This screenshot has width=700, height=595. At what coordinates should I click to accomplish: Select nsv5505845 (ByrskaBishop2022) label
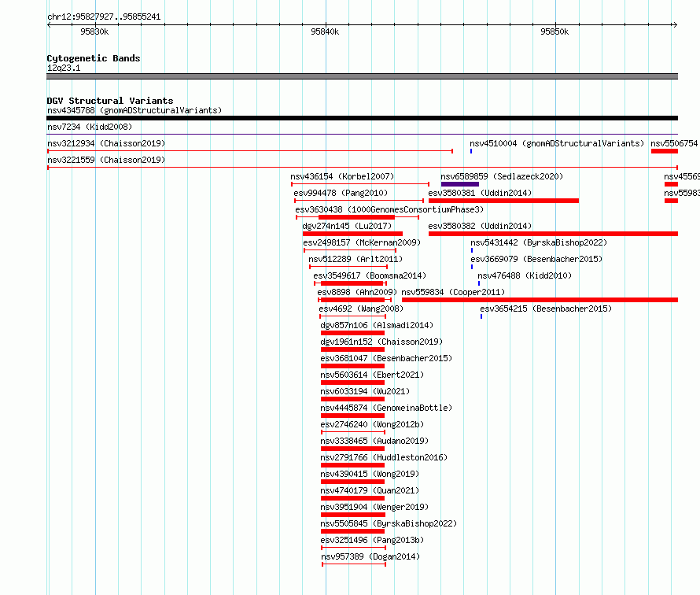[389, 523]
